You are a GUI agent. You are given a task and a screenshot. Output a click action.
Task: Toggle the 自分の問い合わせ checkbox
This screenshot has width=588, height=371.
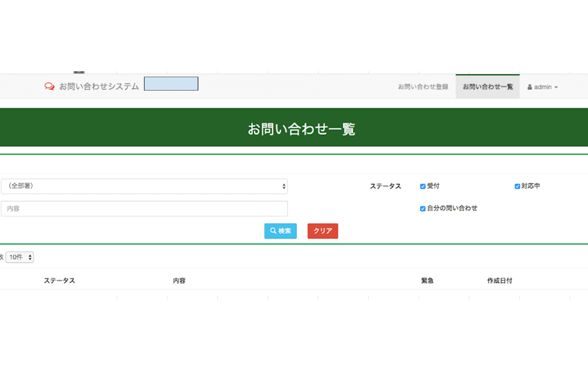point(423,208)
